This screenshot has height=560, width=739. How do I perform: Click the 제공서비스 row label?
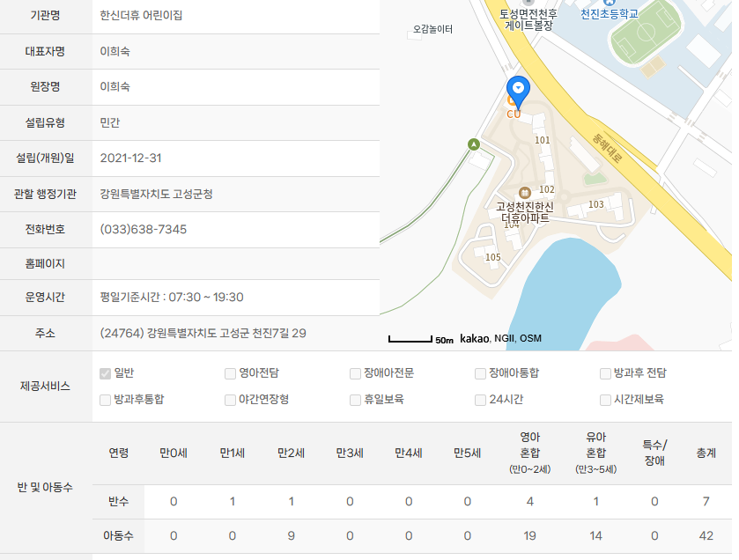(45, 387)
